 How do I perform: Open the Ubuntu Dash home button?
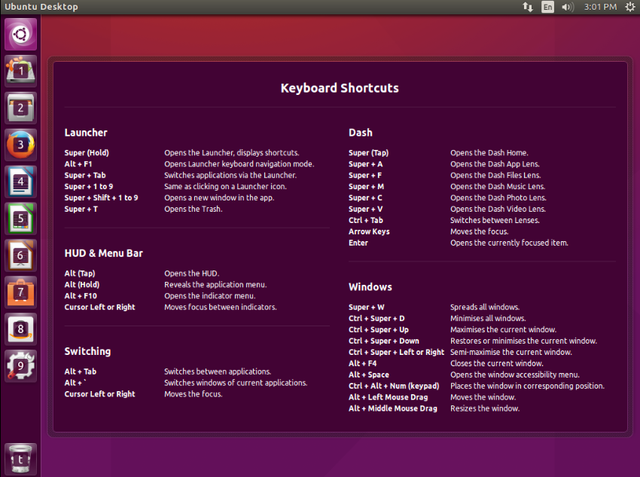pos(21,34)
